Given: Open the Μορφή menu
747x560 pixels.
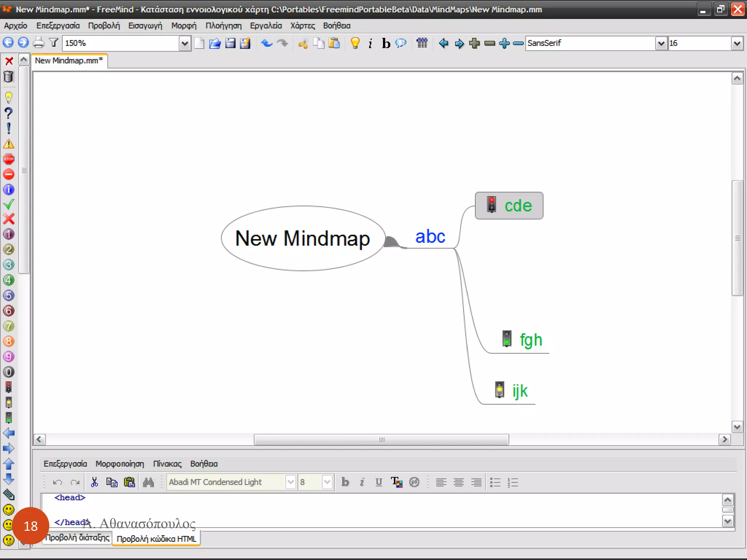Looking at the screenshot, I should 184,26.
